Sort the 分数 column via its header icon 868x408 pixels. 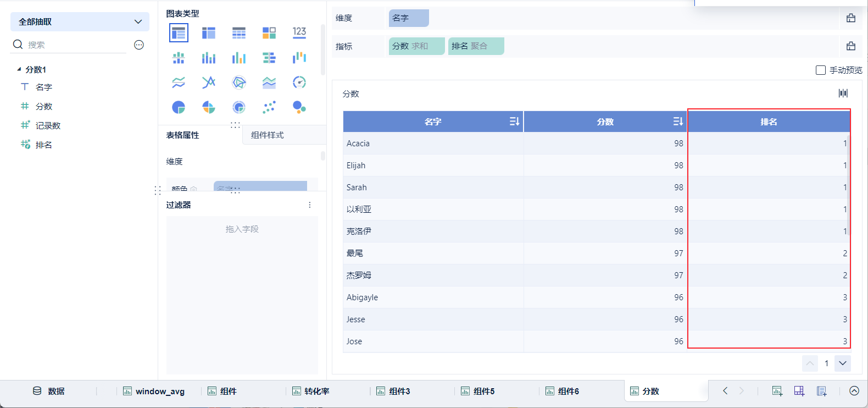[x=678, y=122]
